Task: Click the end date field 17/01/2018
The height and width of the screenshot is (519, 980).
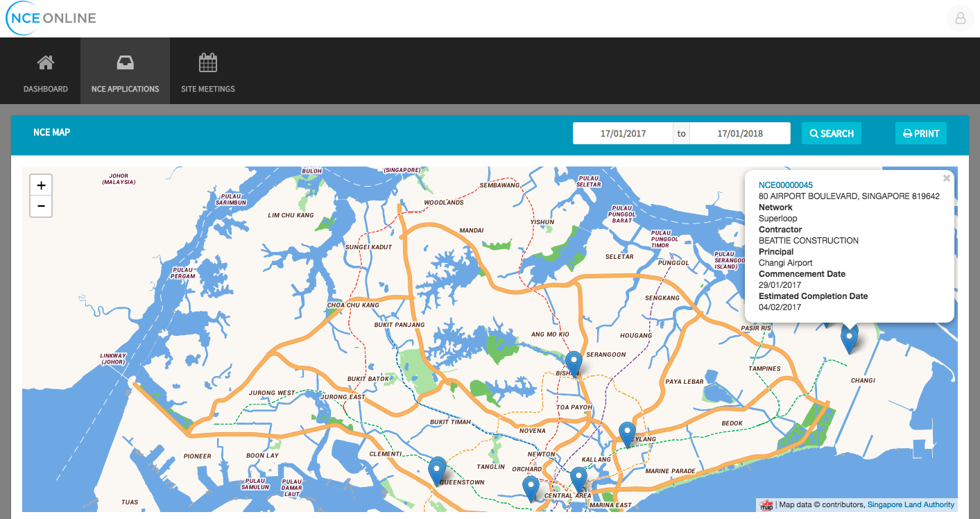Action: [740, 133]
